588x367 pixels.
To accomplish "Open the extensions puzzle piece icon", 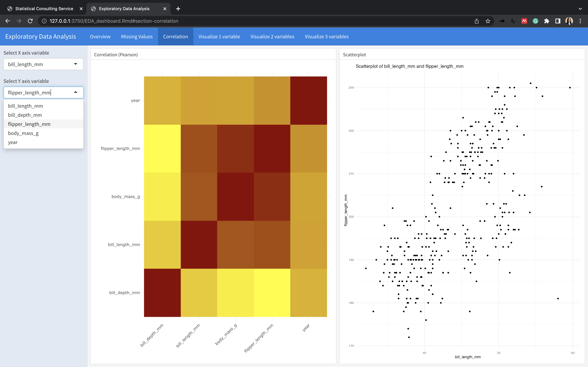I will 547,21.
